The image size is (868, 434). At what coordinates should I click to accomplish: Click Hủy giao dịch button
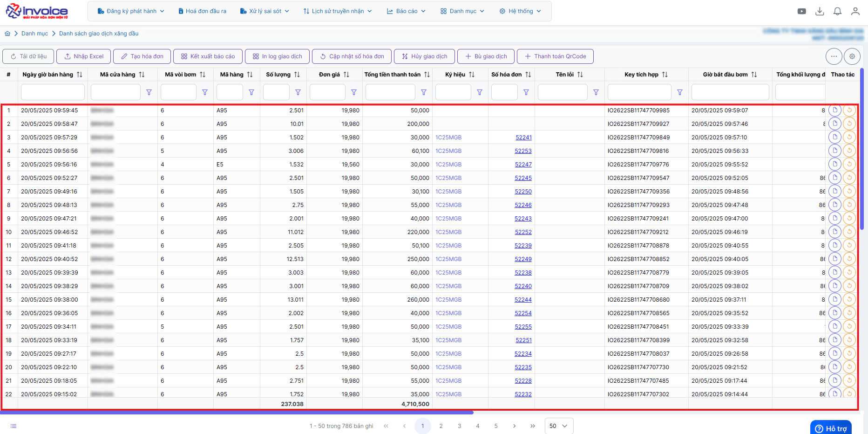point(425,56)
